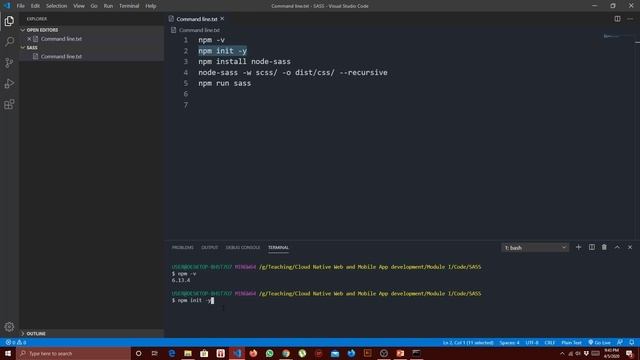Switch to the Debug Console tab
Screen dimensions: 640x360
242,247
